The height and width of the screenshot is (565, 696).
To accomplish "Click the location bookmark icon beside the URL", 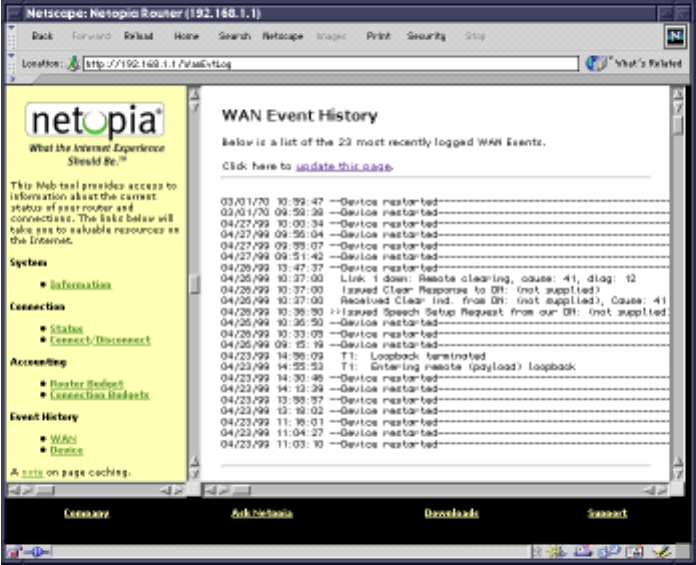I will coord(73,63).
